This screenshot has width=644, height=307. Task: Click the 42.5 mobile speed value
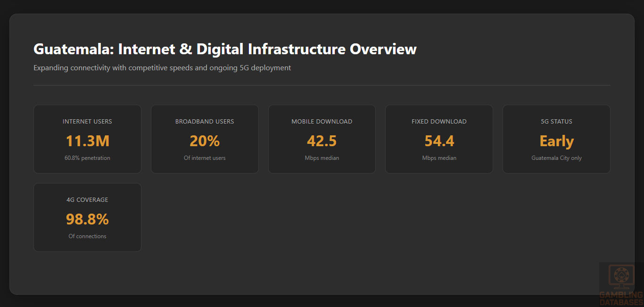pyautogui.click(x=322, y=141)
